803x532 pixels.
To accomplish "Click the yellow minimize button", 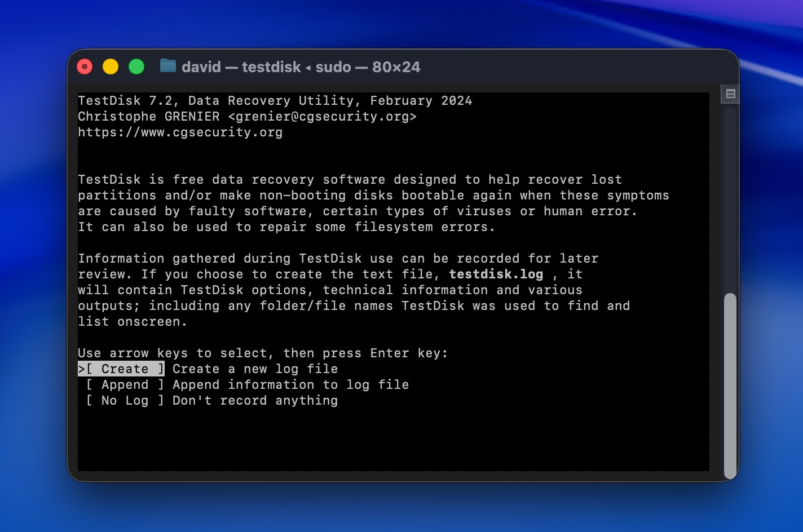I will (x=110, y=66).
